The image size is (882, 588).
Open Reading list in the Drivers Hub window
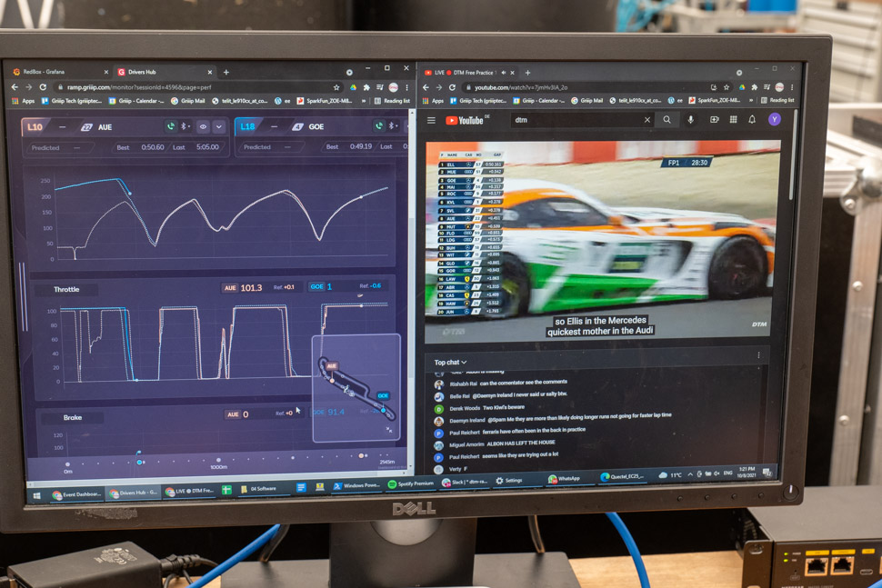[392, 101]
